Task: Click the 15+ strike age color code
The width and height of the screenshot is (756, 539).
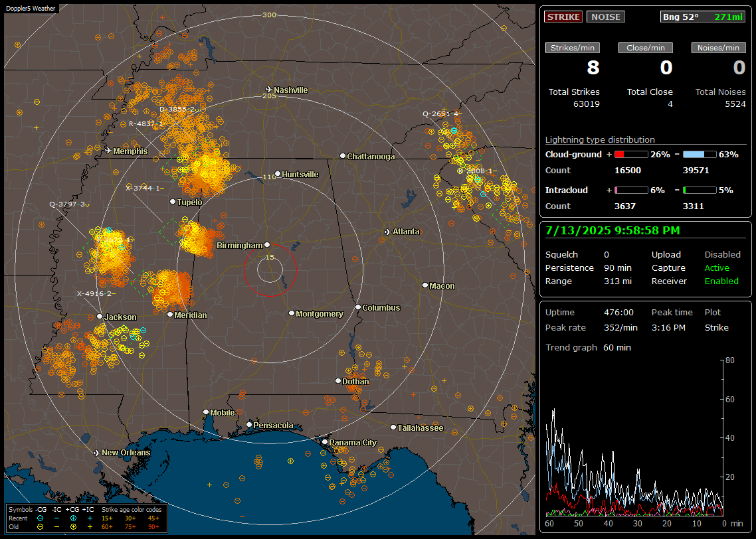Action: [107, 518]
